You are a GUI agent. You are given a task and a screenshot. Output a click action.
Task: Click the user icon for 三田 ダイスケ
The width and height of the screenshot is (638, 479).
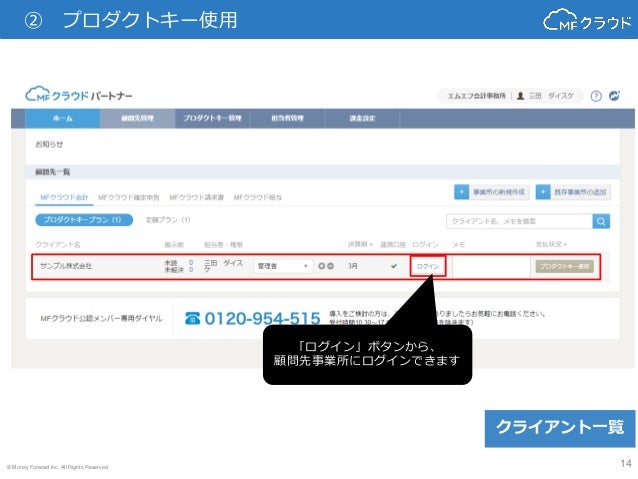[x=520, y=96]
